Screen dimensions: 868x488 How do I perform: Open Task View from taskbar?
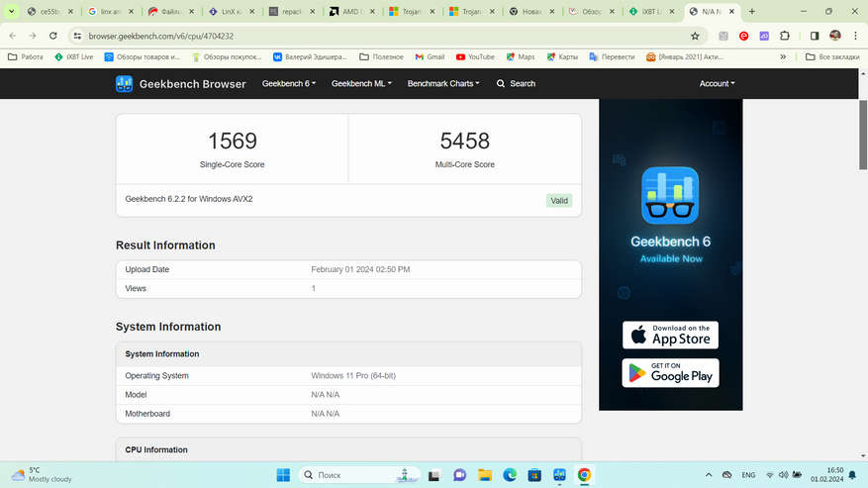tap(434, 475)
